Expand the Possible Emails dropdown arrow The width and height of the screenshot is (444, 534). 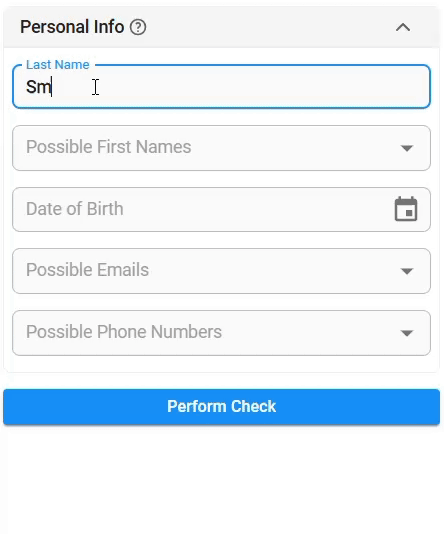[x=407, y=271]
